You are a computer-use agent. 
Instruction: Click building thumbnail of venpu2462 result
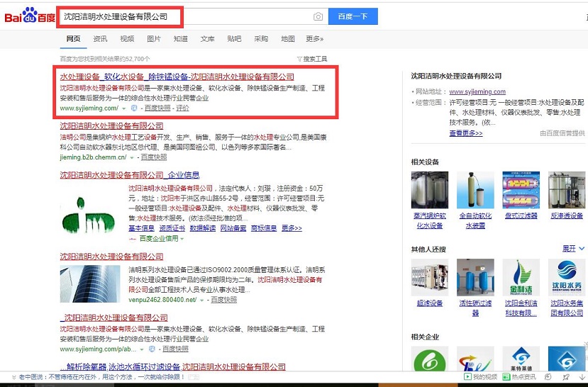point(90,284)
